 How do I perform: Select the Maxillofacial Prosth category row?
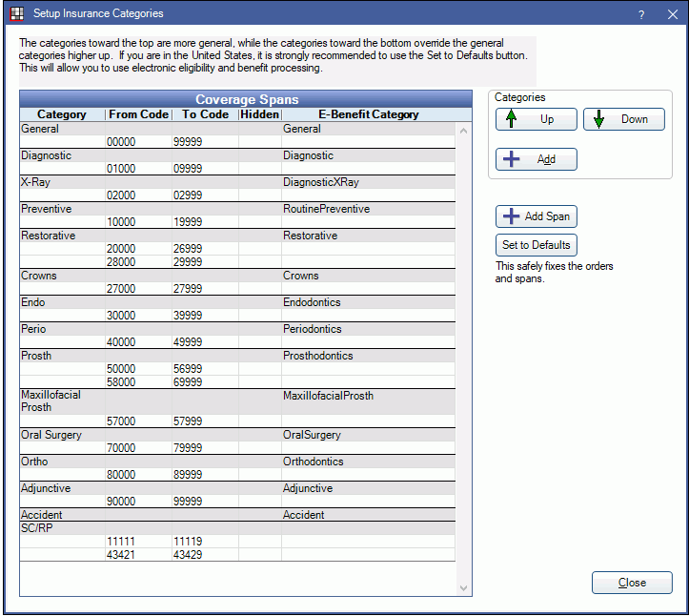coord(237,401)
